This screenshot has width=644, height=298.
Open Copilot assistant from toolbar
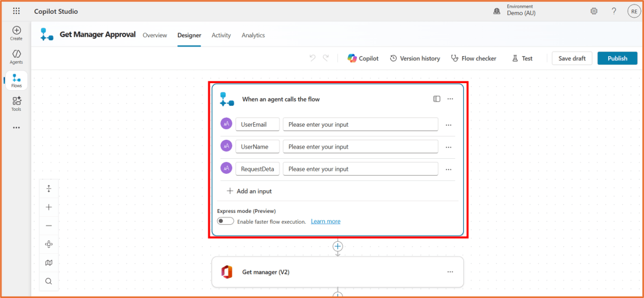(x=363, y=59)
